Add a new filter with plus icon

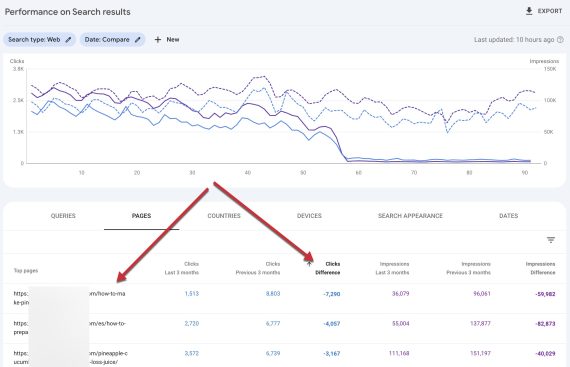158,40
